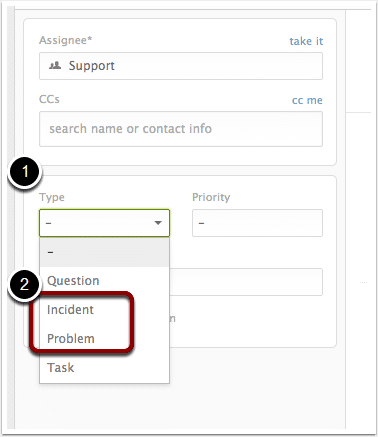378x437 pixels.
Task: Focus the CCs search input field
Action: 181,129
